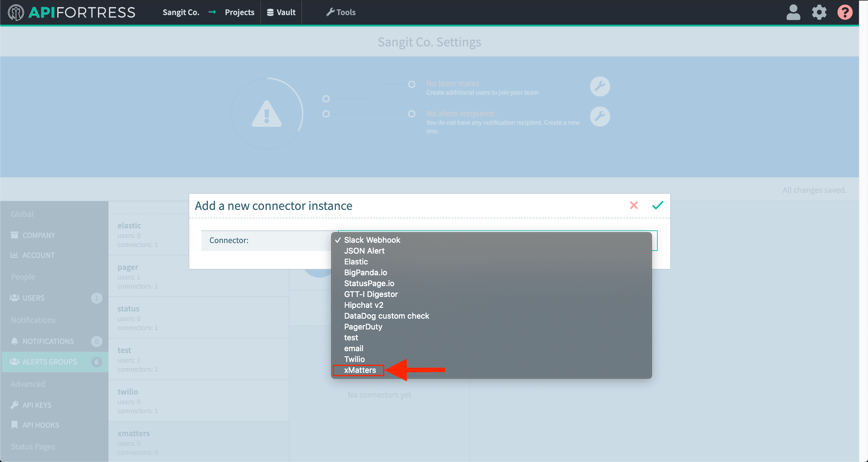Confirm with the green checkmark icon

[x=657, y=205]
